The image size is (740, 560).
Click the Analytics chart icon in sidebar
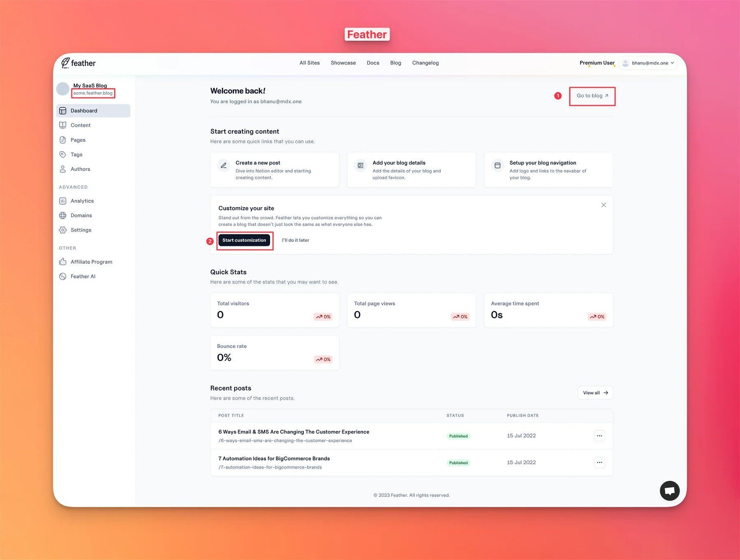point(62,201)
